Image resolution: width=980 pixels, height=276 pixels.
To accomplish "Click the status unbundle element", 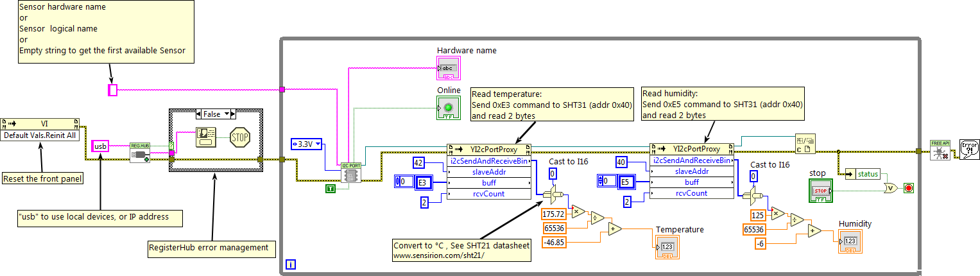I will [x=862, y=174].
